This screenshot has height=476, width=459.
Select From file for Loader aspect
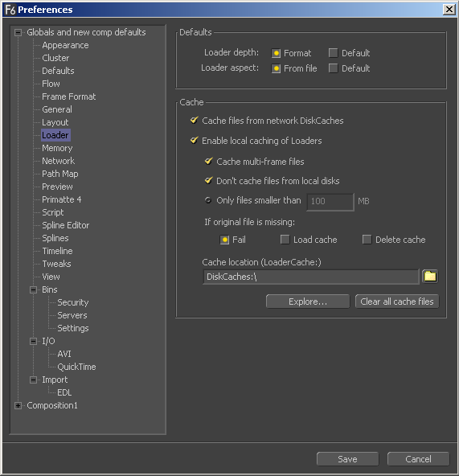276,68
